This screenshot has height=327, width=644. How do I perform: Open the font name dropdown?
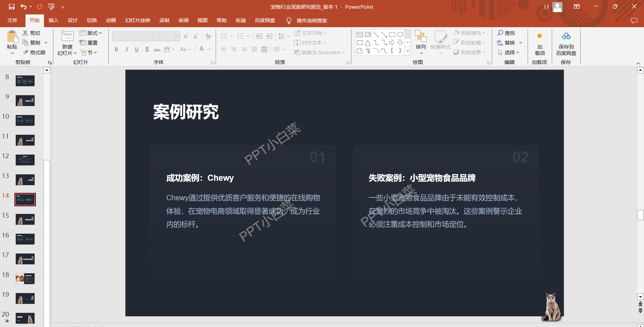(156, 36)
